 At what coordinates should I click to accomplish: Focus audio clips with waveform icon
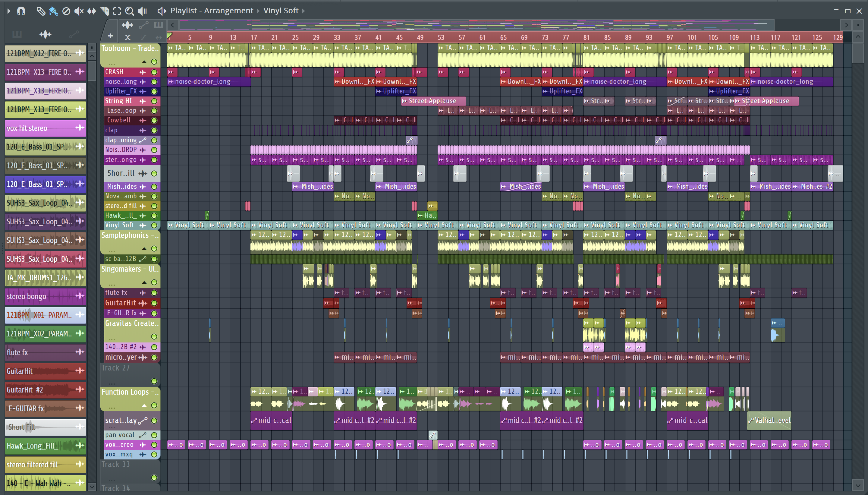127,25
